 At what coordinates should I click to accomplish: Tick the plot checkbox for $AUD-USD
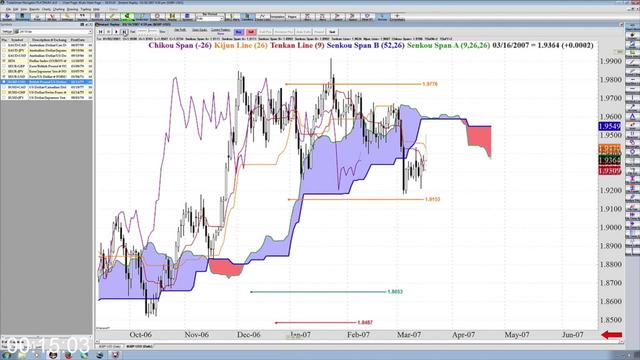click(4, 56)
